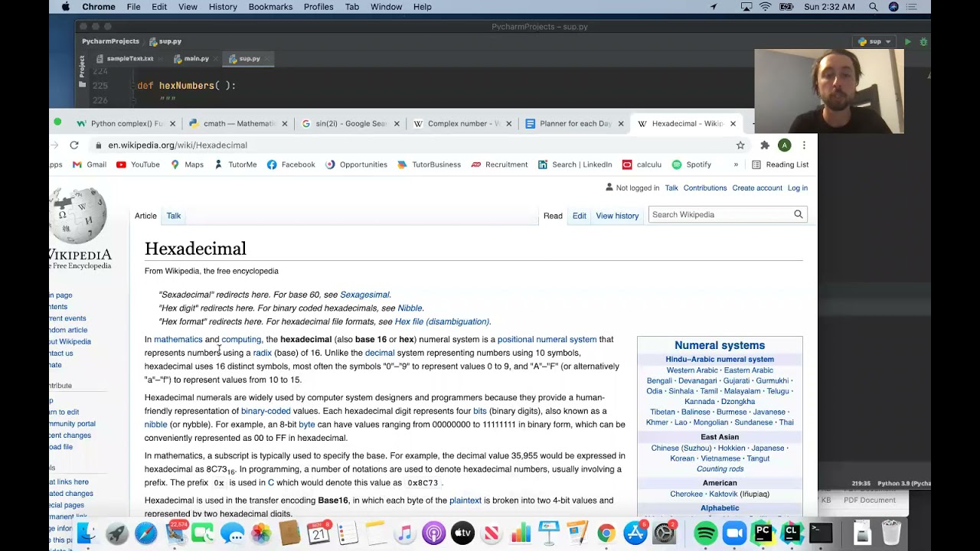The width and height of the screenshot is (980, 551).
Task: Open Zoom in the Dock
Action: (x=734, y=533)
